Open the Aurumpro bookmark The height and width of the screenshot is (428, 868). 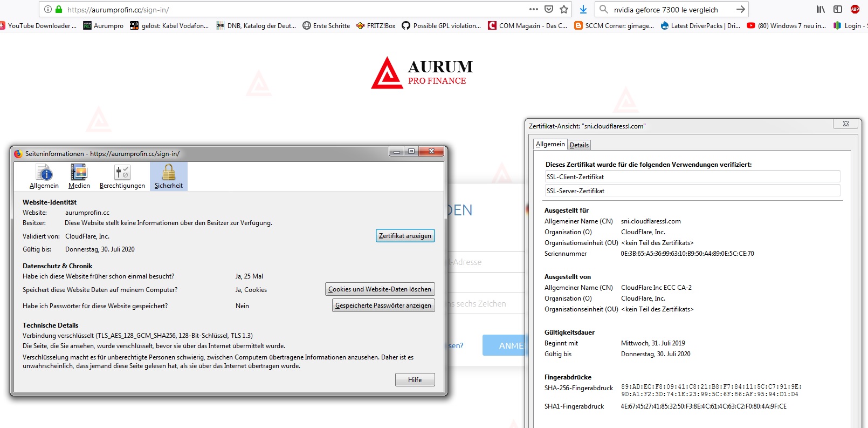click(x=103, y=25)
